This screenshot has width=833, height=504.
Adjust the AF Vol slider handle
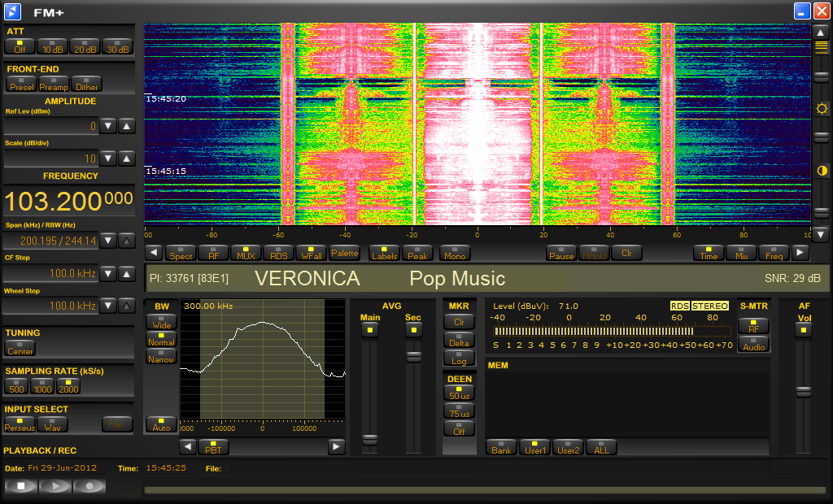(804, 391)
